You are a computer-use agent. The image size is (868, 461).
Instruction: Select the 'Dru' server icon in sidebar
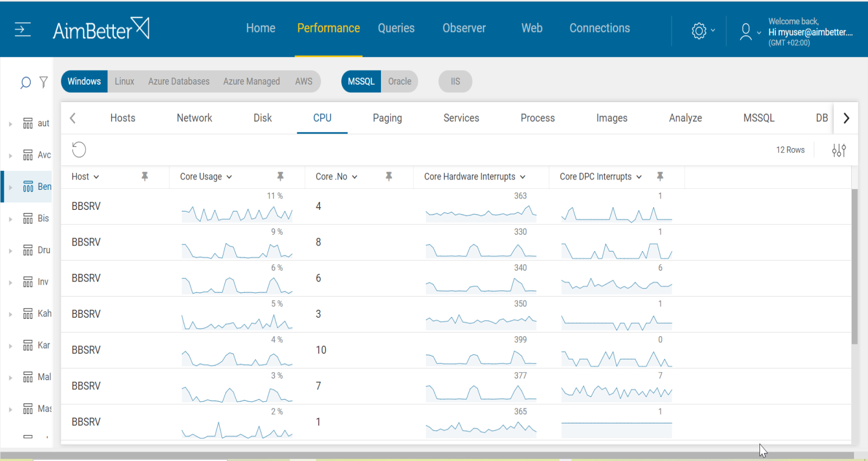point(28,251)
